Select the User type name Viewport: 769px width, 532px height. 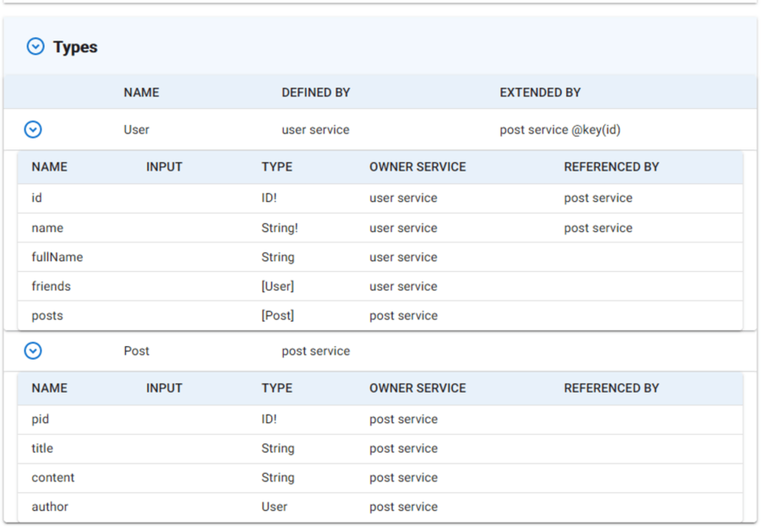136,130
